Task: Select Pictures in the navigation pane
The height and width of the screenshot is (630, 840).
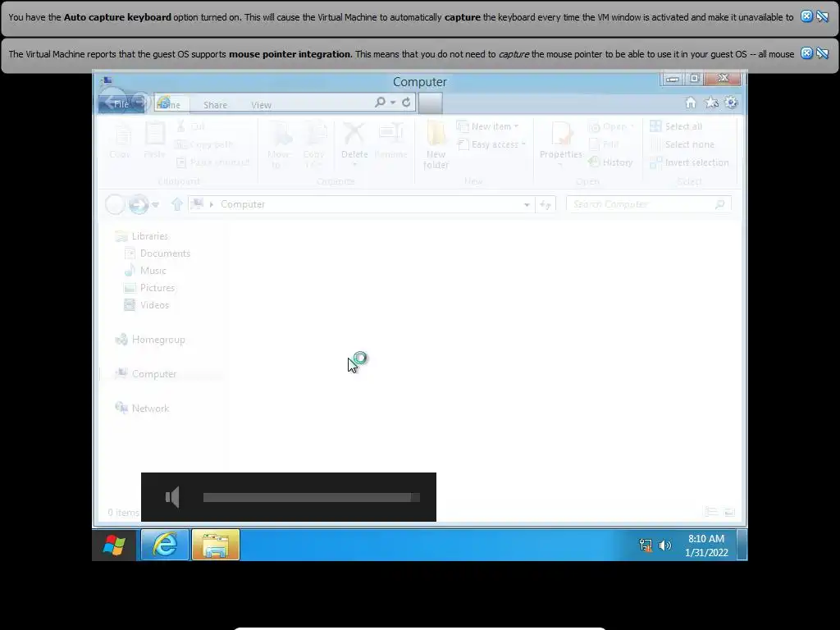Action: [149, 288]
